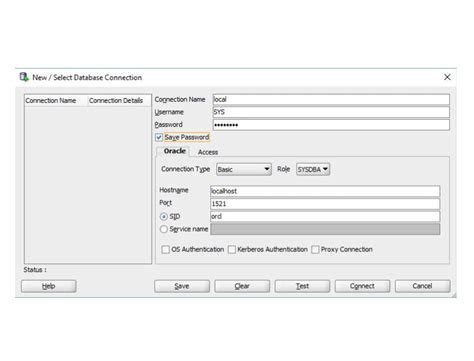Enable OS Authentication checkbox

(165, 249)
